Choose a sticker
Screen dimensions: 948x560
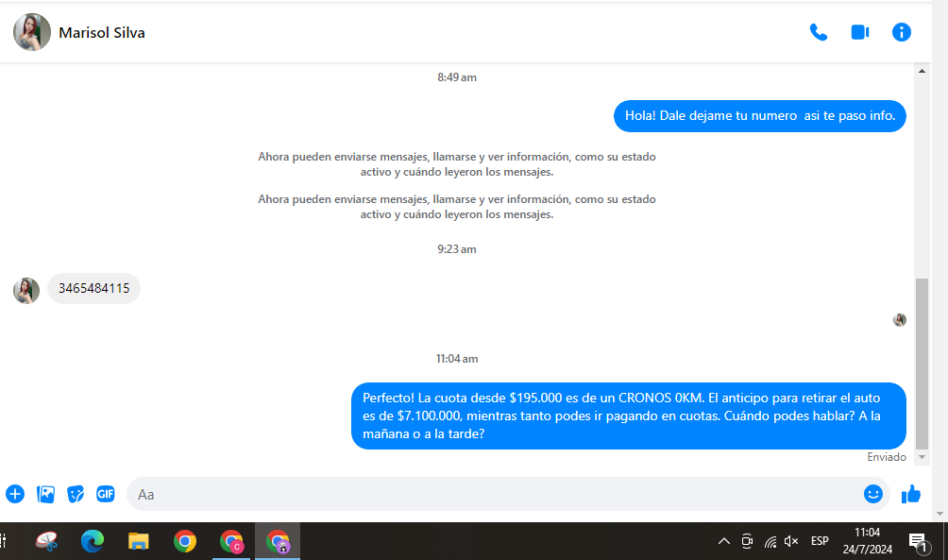click(76, 494)
